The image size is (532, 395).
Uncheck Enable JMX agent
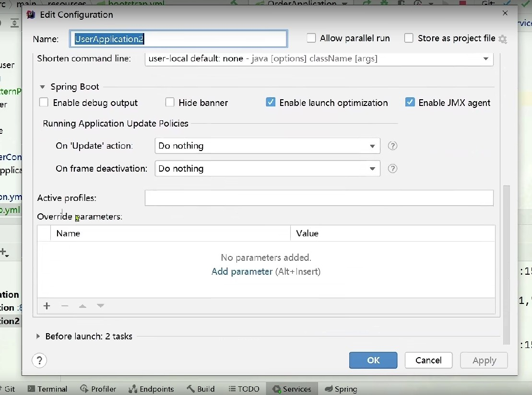tap(410, 103)
